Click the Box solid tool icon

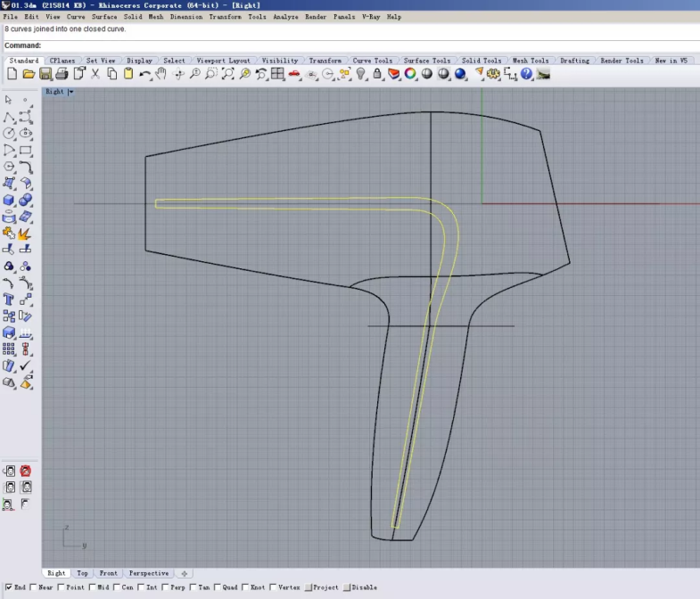click(x=9, y=200)
